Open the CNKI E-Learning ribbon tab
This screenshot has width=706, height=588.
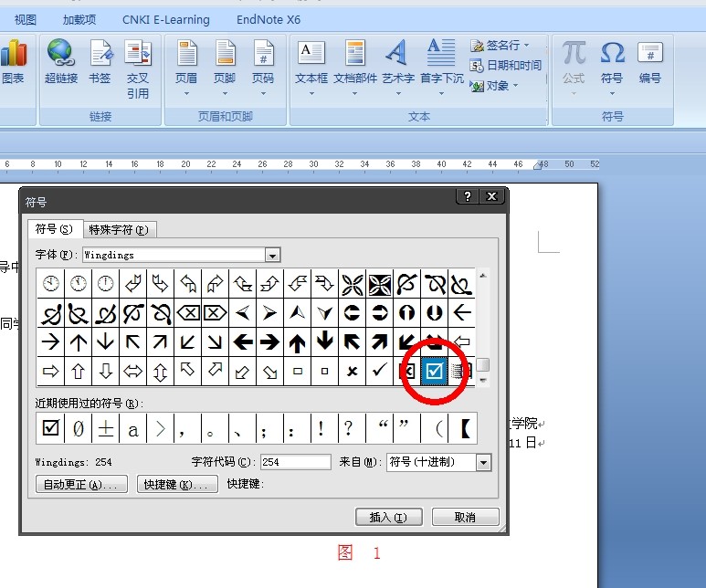tap(165, 19)
